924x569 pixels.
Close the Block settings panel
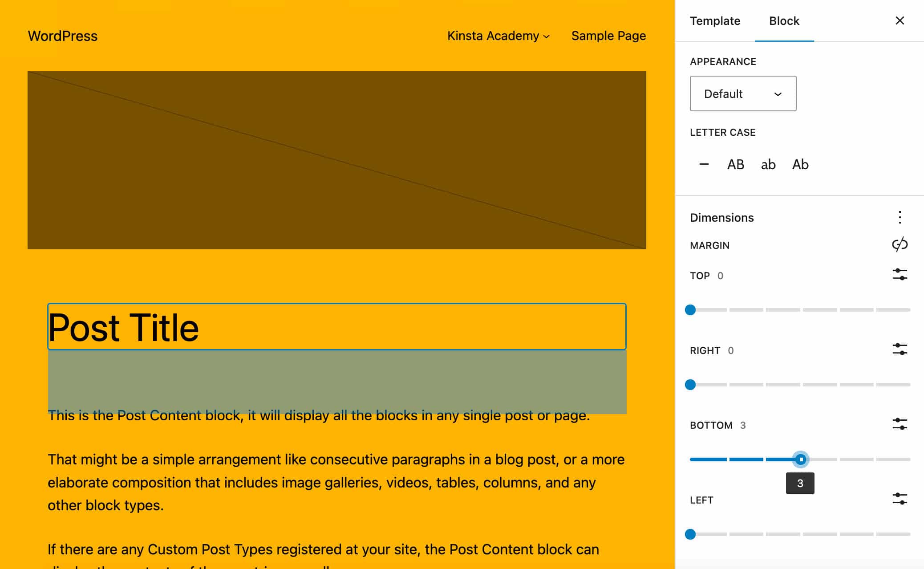[x=900, y=20]
